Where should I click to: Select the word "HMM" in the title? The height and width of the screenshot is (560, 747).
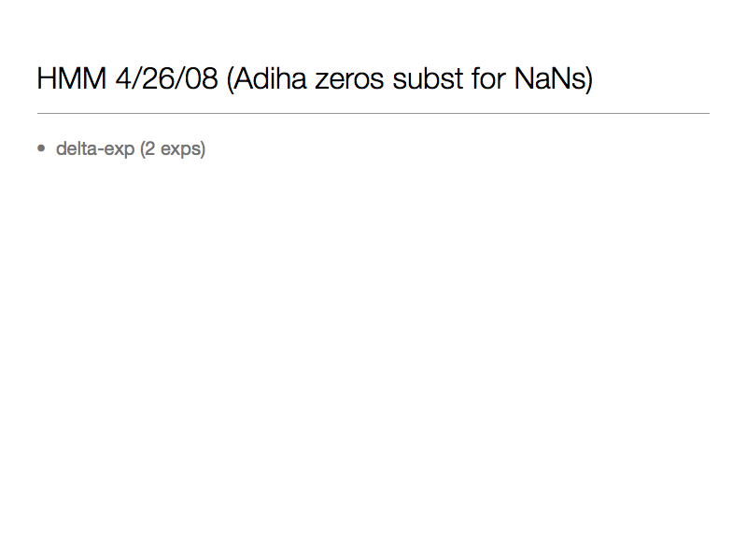(71, 79)
